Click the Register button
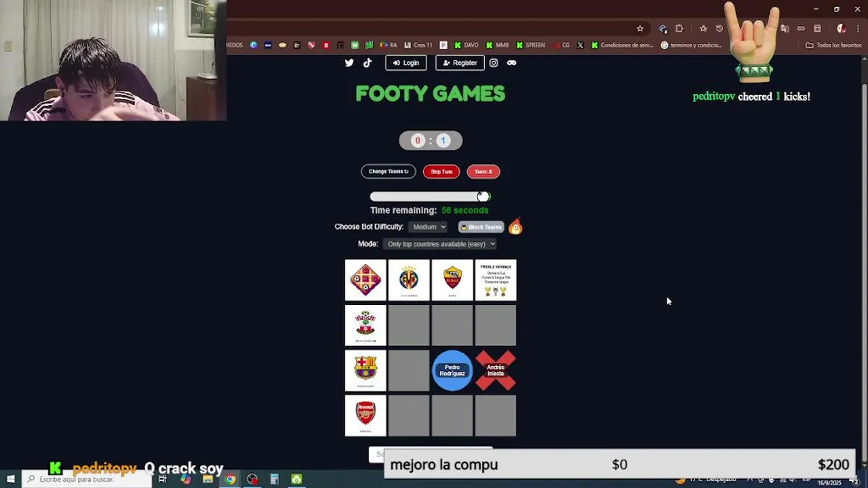Image resolution: width=868 pixels, height=488 pixels. (x=460, y=62)
